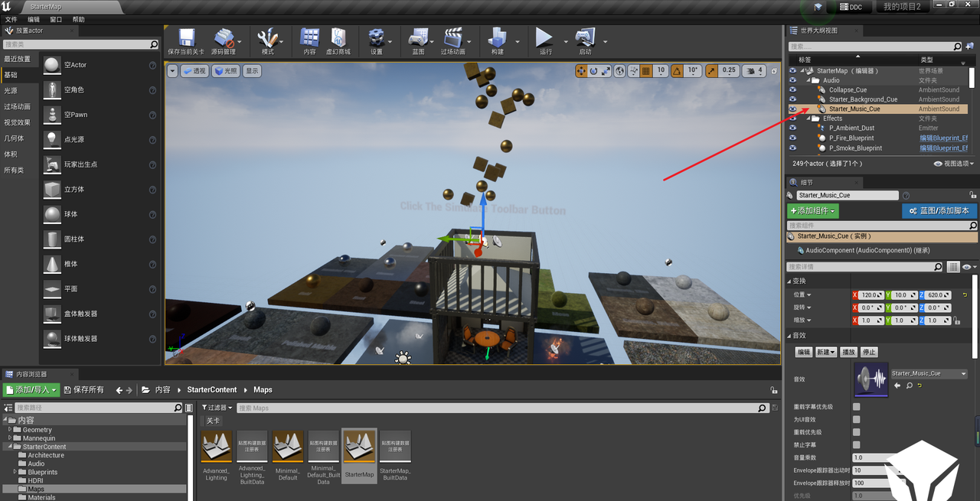The image size is (980, 501).
Task: Open Source Control (源码管理) toolbar icon
Action: coord(223,40)
